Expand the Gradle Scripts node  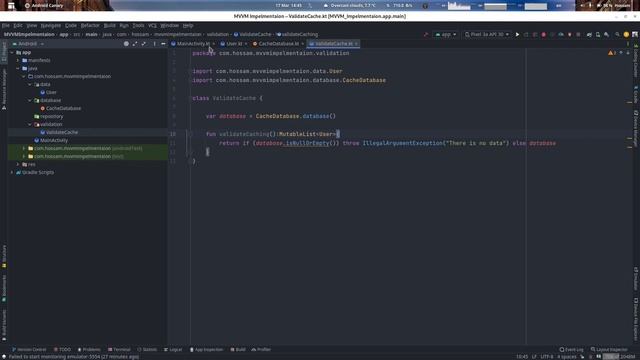[x=12, y=173]
